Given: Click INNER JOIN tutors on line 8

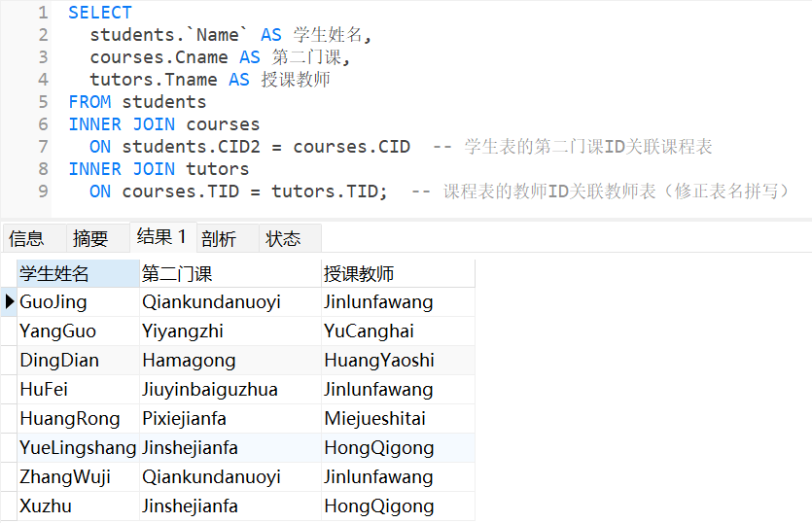Looking at the screenshot, I should tap(159, 169).
